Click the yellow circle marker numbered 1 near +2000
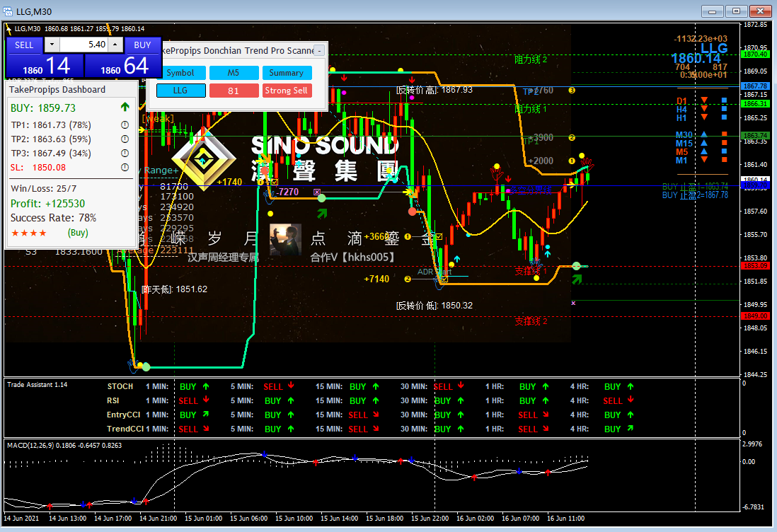 coord(572,161)
